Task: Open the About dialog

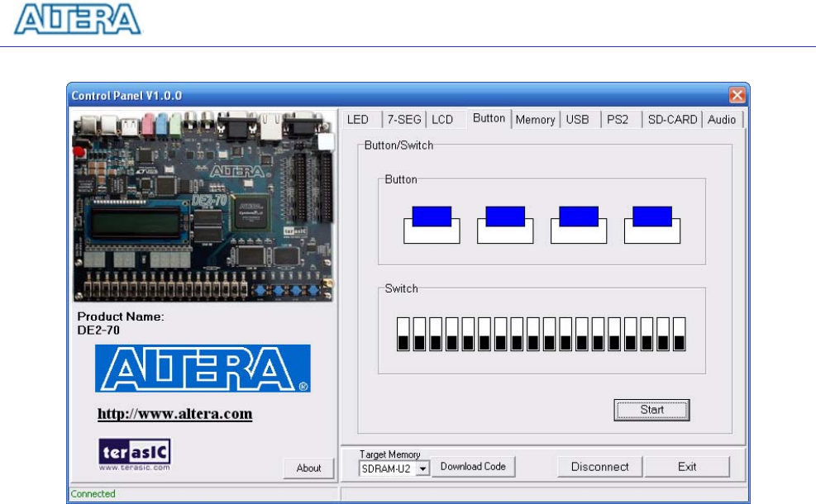Action: [x=308, y=468]
